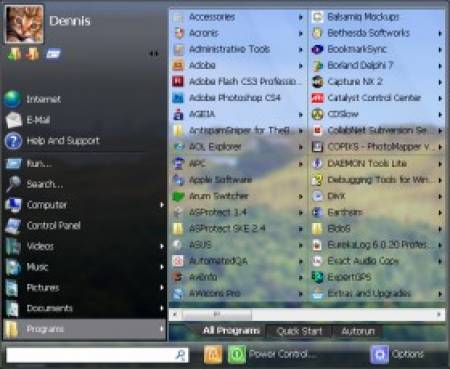450x369 pixels.
Task: Select the Earthsim entry
Action: [x=377, y=212]
